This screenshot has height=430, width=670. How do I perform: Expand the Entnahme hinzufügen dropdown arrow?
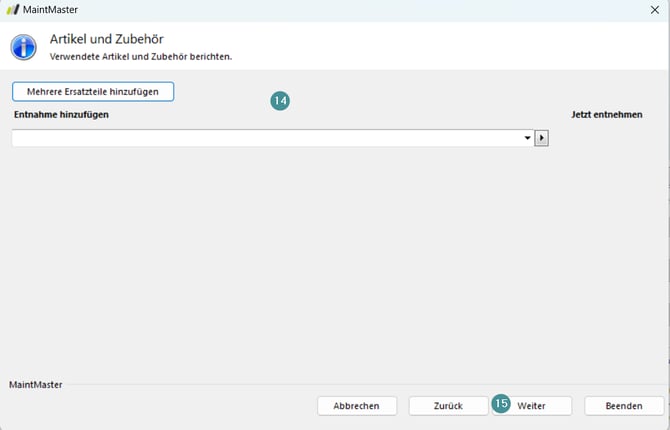pos(527,138)
